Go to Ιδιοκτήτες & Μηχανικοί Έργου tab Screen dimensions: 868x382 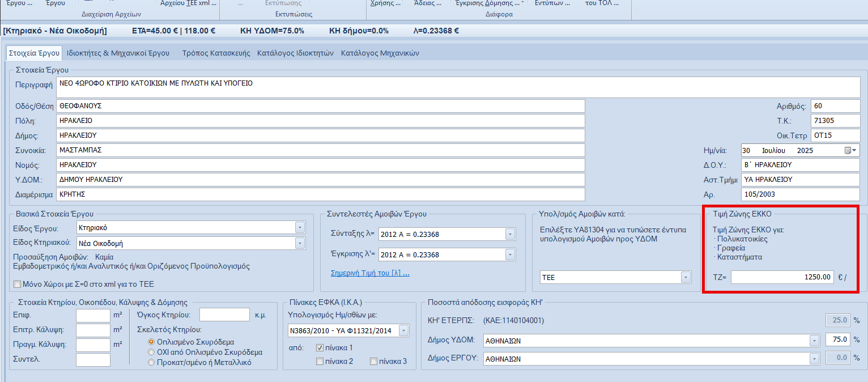tap(118, 53)
